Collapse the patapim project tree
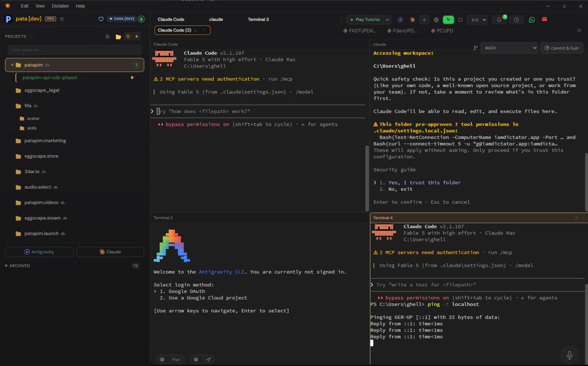Image resolution: width=588 pixels, height=366 pixels. tap(12, 65)
